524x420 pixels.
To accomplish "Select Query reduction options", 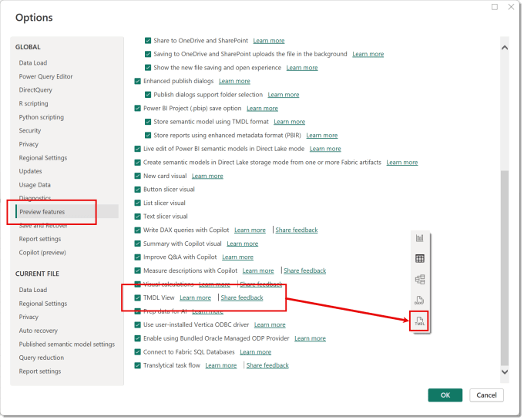I will [x=42, y=359].
